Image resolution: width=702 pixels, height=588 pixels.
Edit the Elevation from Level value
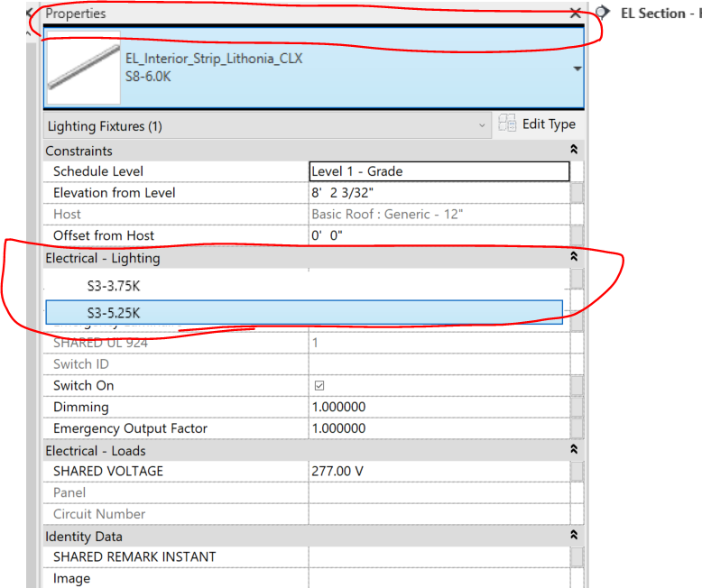(x=439, y=193)
